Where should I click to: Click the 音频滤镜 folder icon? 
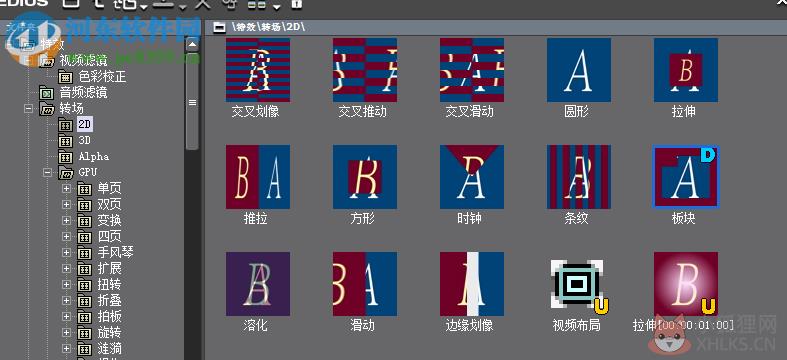[47, 93]
